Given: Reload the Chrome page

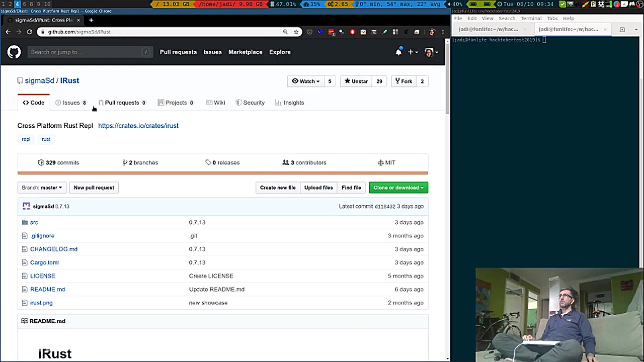Looking at the screenshot, I should pyautogui.click(x=30, y=32).
